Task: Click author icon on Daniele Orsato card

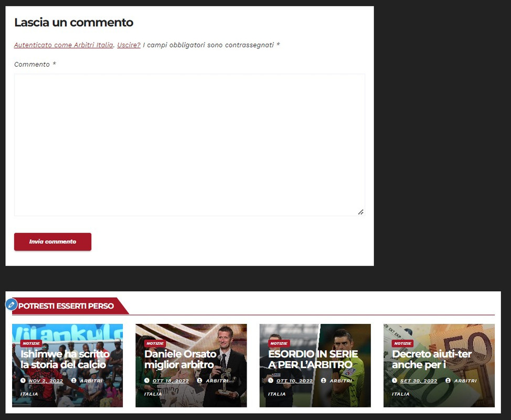Action: click(199, 381)
